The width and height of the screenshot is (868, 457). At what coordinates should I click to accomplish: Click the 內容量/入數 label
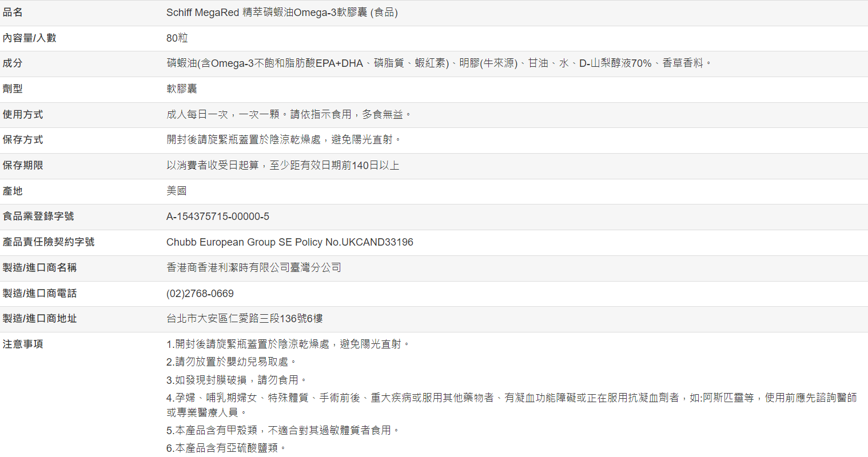coord(29,38)
